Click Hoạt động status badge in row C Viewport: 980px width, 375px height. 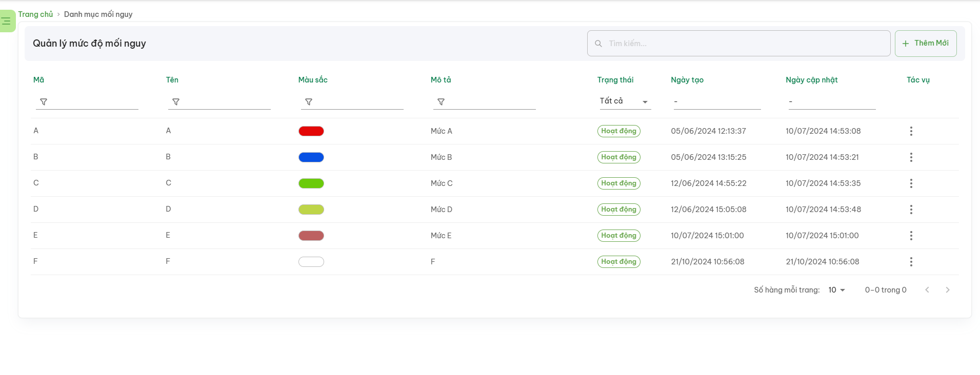point(619,183)
